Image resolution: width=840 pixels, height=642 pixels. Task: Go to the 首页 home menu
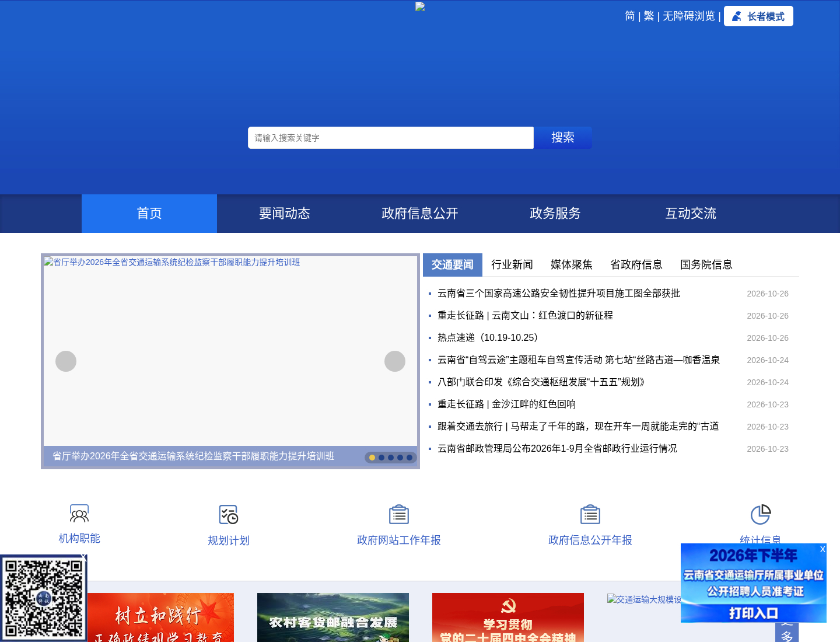(x=149, y=214)
